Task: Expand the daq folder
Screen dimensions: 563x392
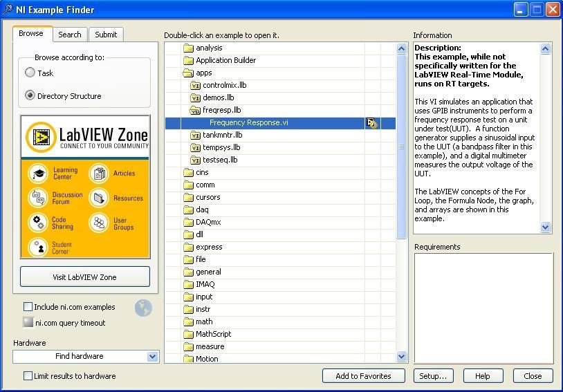Action: tap(189, 209)
